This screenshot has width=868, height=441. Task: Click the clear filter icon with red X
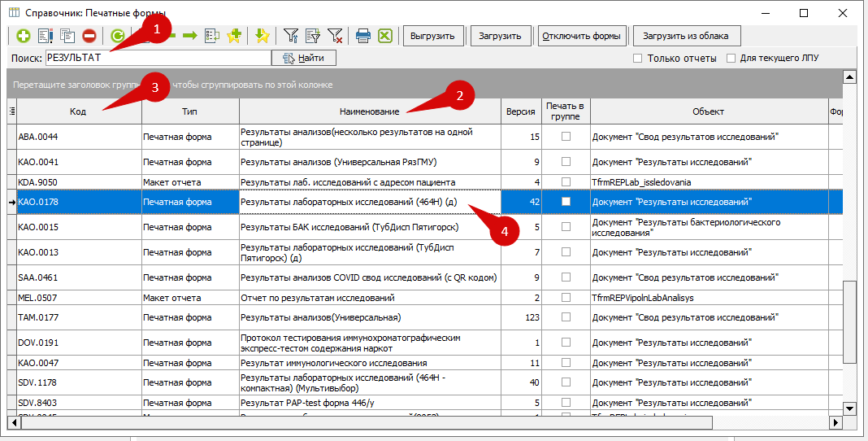[335, 36]
